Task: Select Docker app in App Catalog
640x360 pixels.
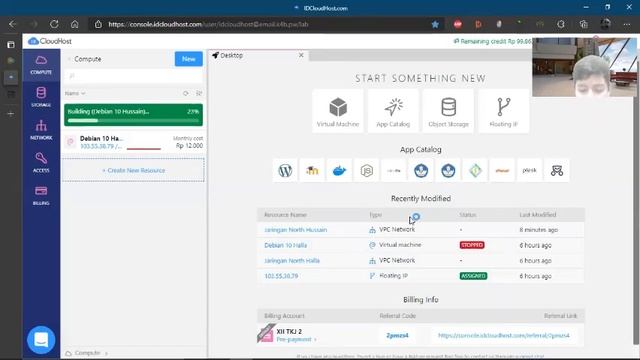Action: (339, 170)
